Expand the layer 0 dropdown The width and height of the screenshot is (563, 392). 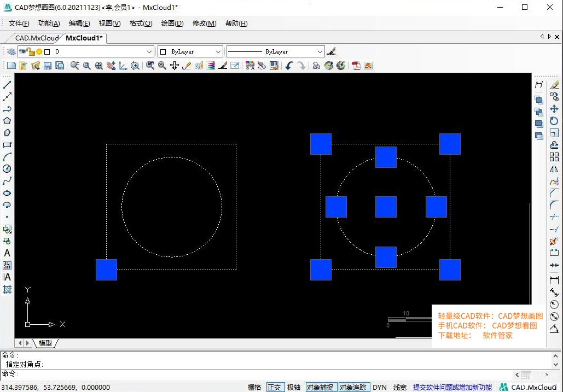[x=149, y=51]
